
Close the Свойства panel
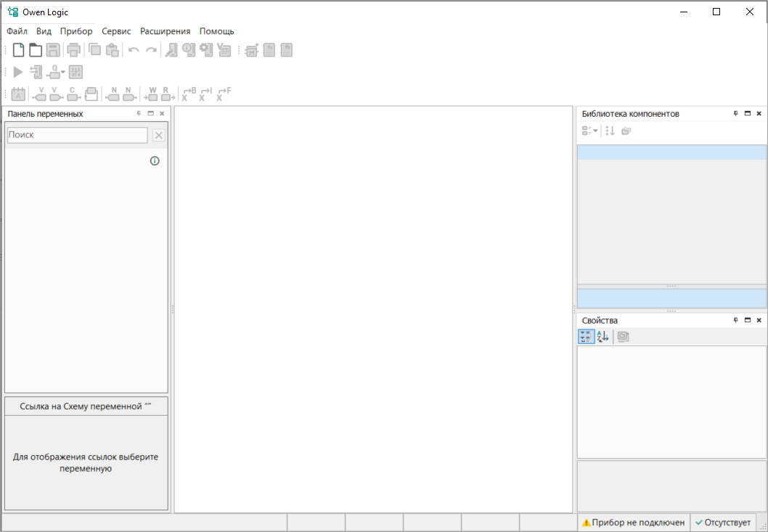click(759, 320)
